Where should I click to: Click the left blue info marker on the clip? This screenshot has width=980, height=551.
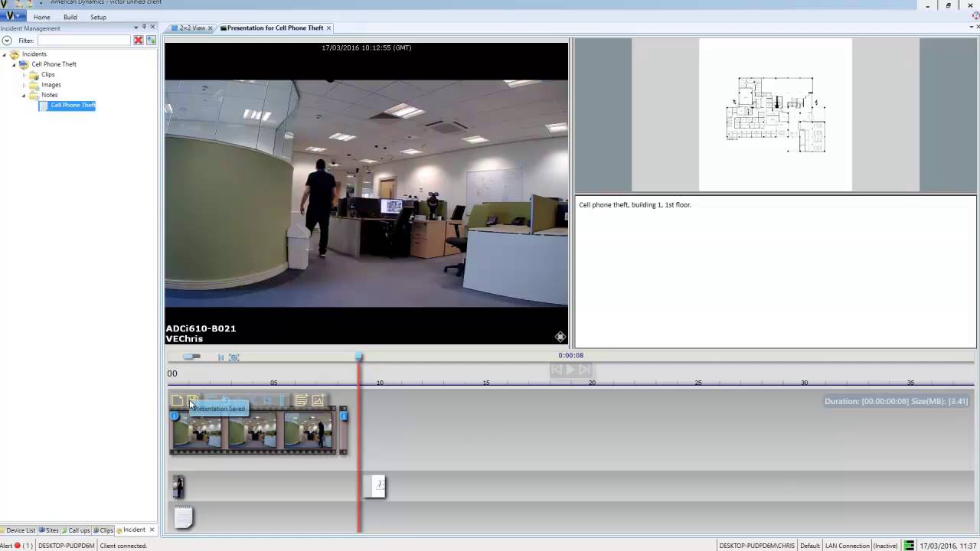coord(175,416)
